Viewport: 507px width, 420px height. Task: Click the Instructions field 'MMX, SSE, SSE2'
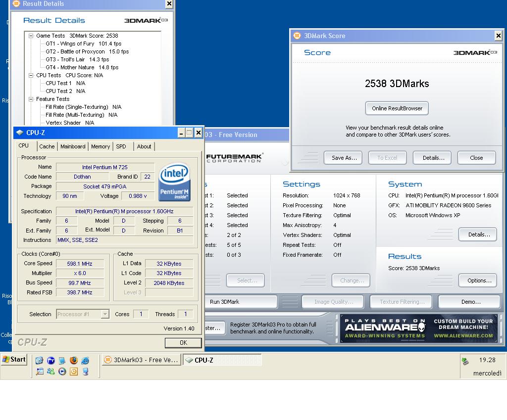124,240
